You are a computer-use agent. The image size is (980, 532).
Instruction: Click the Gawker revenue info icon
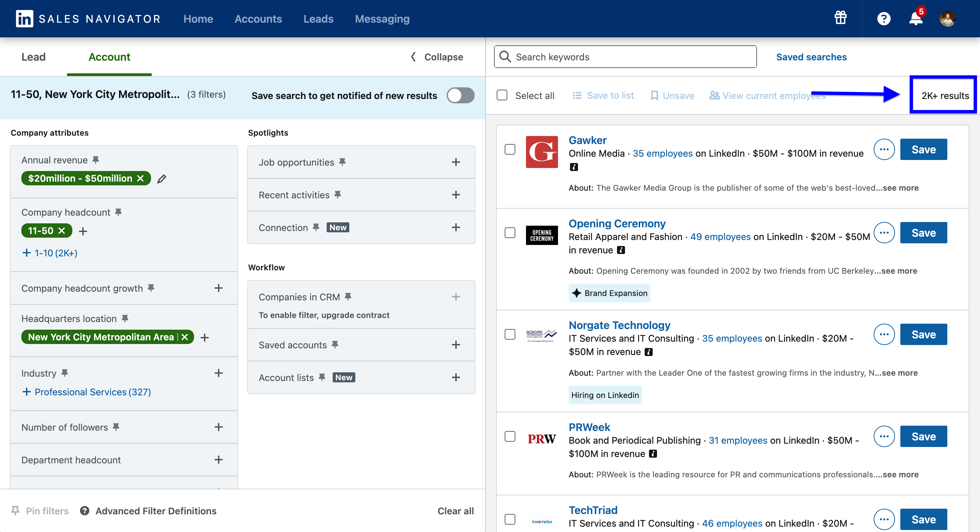point(574,167)
